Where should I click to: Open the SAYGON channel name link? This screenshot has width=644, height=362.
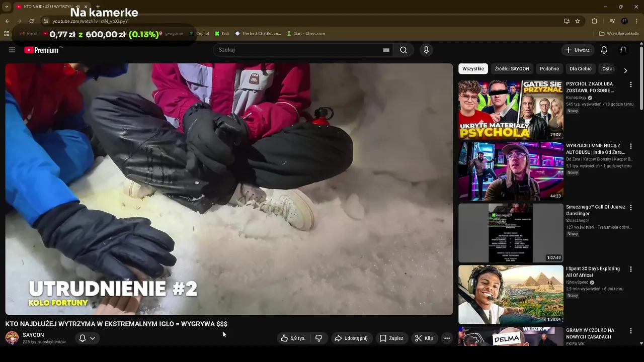pos(33,335)
